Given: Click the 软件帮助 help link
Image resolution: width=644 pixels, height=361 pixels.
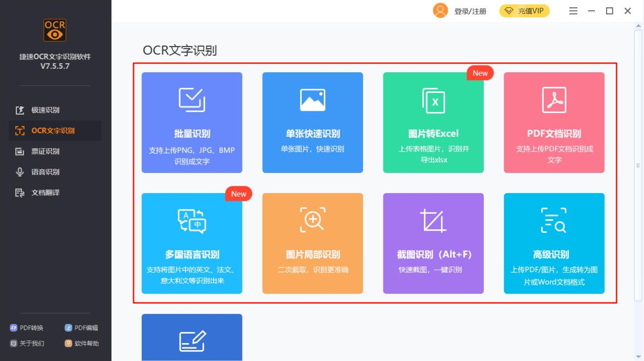Looking at the screenshot, I should (86, 343).
